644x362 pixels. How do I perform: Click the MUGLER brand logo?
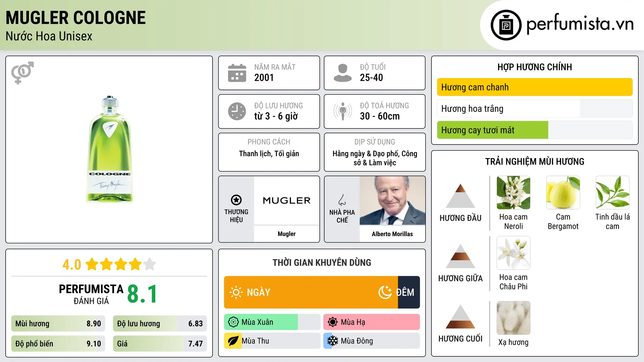pyautogui.click(x=287, y=200)
